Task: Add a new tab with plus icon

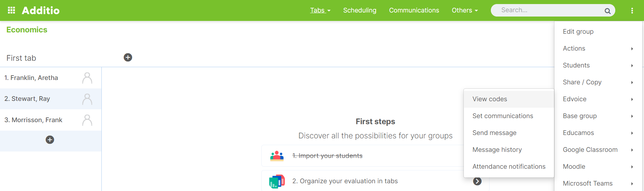Action: (x=128, y=57)
